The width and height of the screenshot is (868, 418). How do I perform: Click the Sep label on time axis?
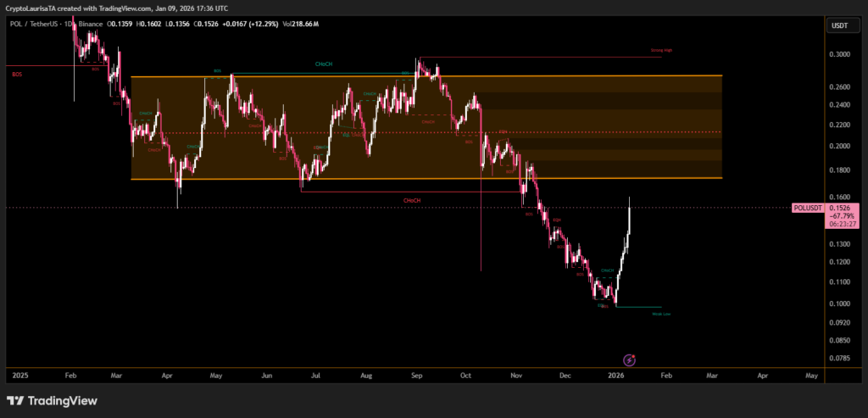[x=415, y=374]
